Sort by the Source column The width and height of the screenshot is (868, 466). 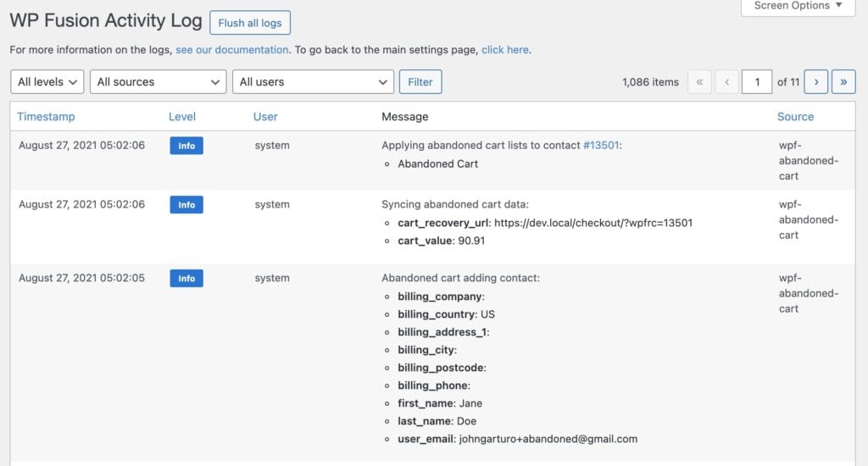tap(795, 117)
